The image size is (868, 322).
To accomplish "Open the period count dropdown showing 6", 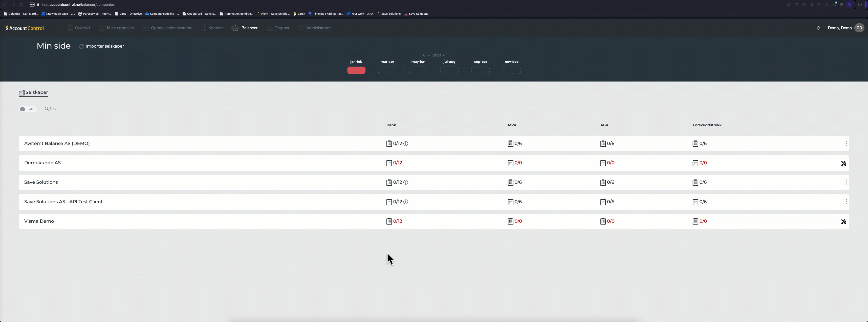I will tap(426, 55).
